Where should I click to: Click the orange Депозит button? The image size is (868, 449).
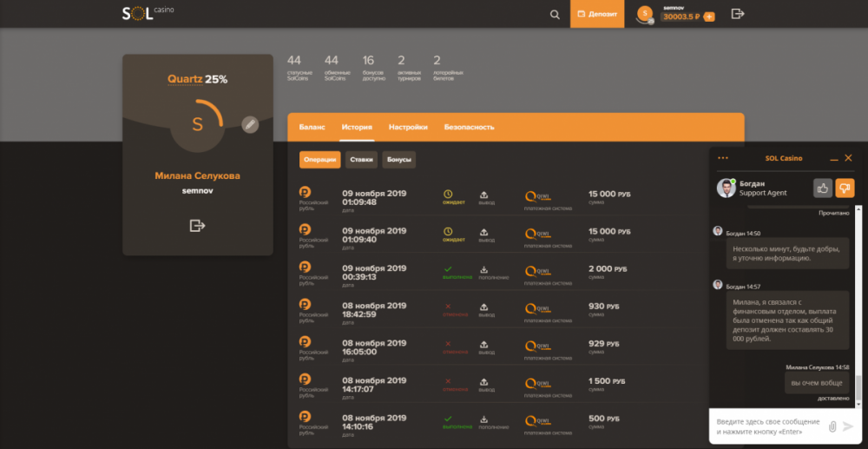(596, 14)
